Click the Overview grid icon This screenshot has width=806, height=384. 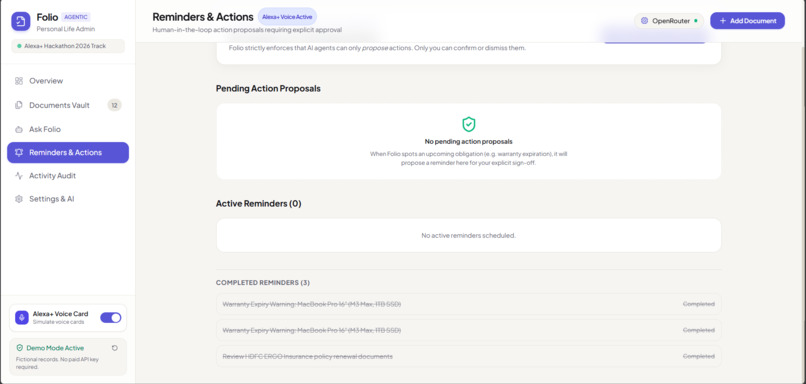tap(19, 81)
